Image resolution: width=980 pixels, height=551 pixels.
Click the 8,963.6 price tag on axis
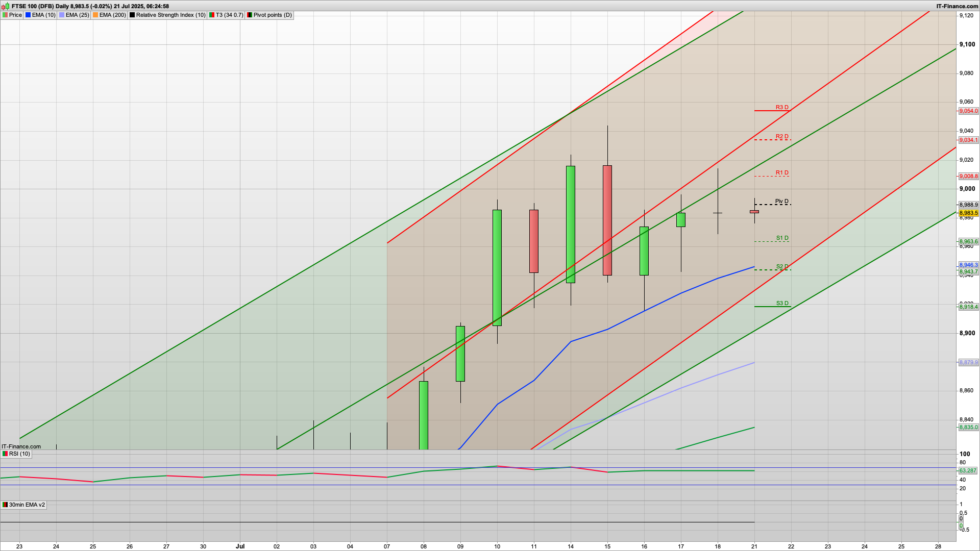point(968,242)
